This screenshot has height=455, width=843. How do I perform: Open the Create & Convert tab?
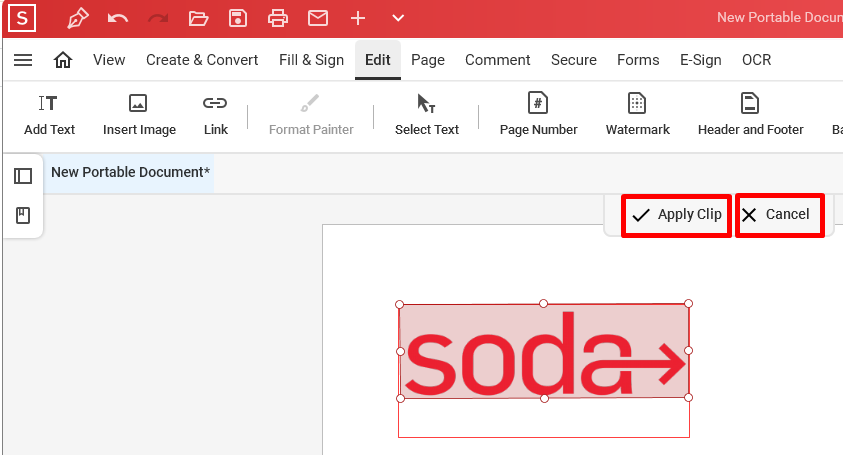click(202, 60)
